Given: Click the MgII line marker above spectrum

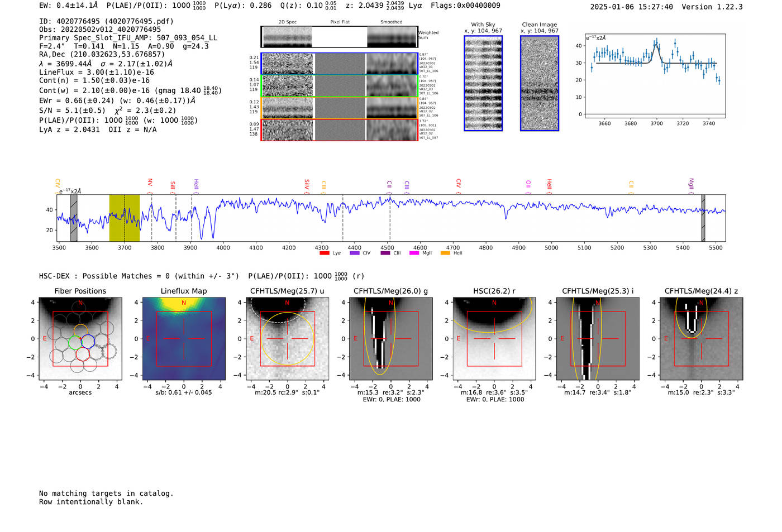Looking at the screenshot, I should [x=691, y=185].
